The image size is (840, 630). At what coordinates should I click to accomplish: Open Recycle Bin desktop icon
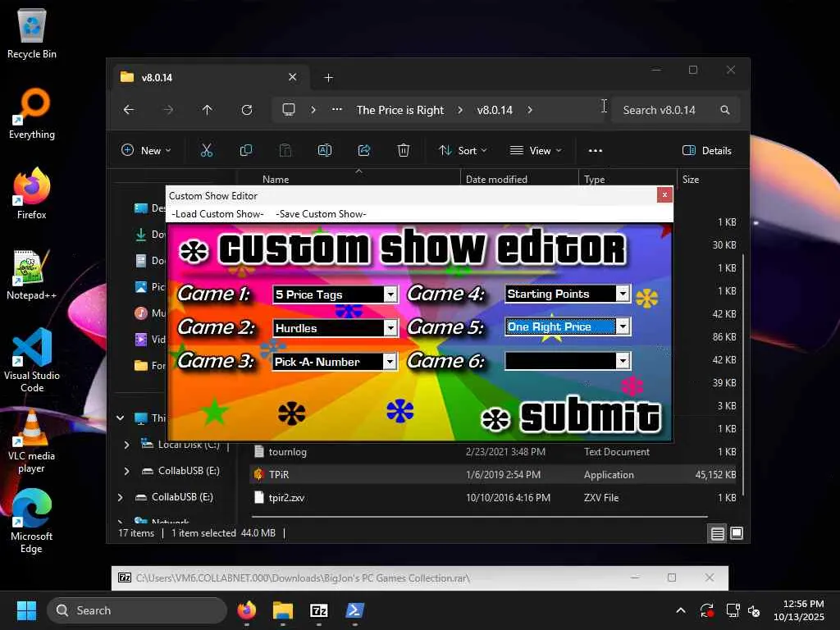tap(32, 34)
